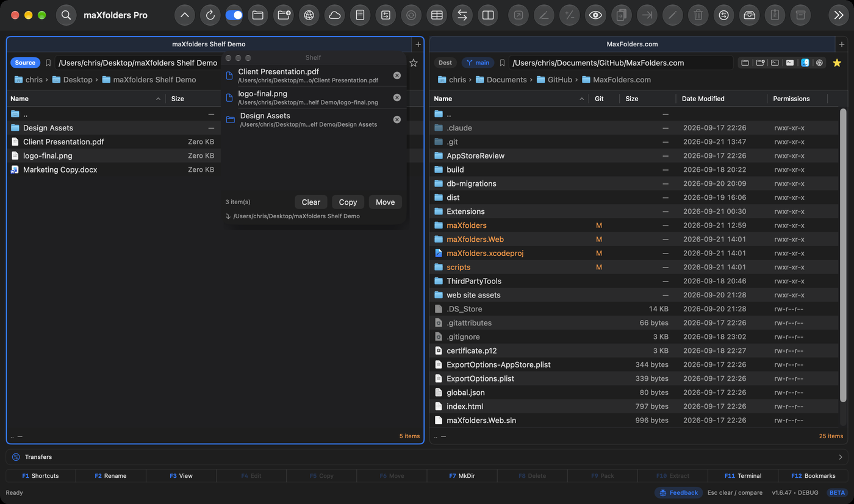Select the MaxFolders.com tab

pyautogui.click(x=632, y=44)
